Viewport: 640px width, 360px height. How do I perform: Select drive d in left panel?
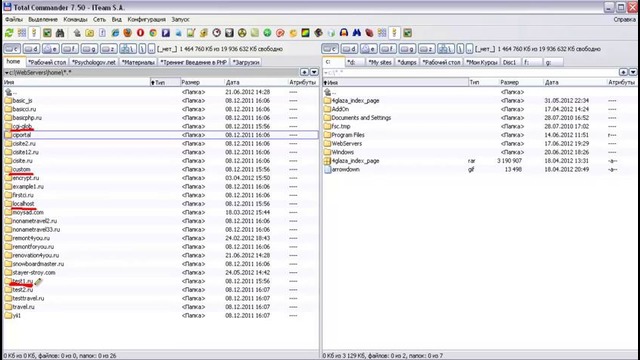coord(31,49)
